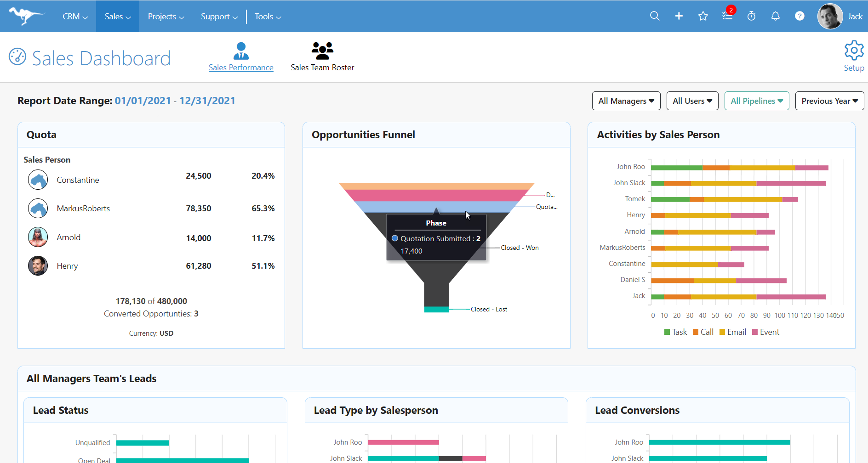Toggle Call series in chart legend

tap(703, 332)
